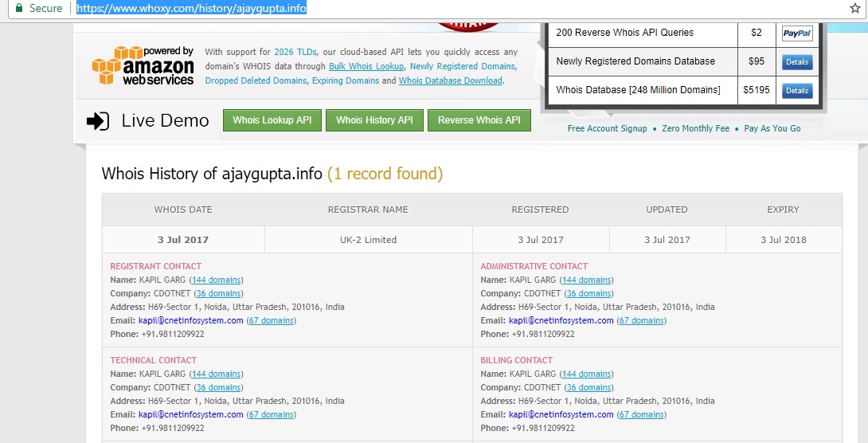Open the 2026 TLDs link

click(295, 52)
